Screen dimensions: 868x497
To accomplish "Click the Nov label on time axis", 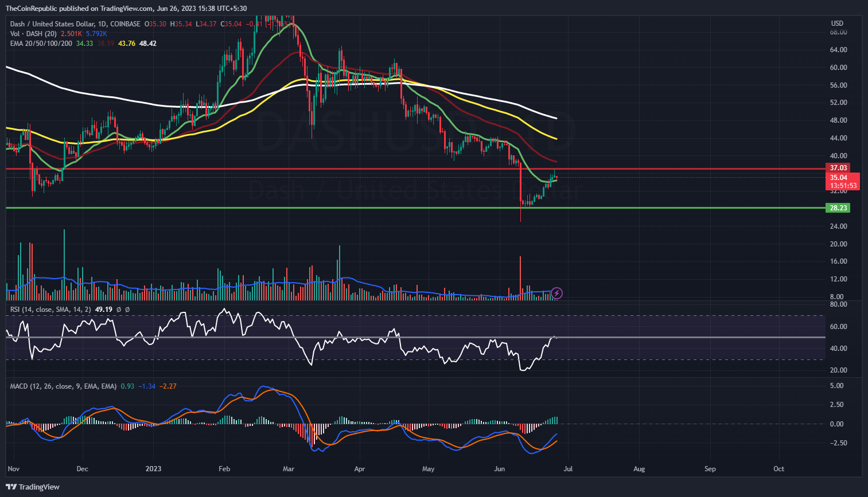I will (x=14, y=469).
